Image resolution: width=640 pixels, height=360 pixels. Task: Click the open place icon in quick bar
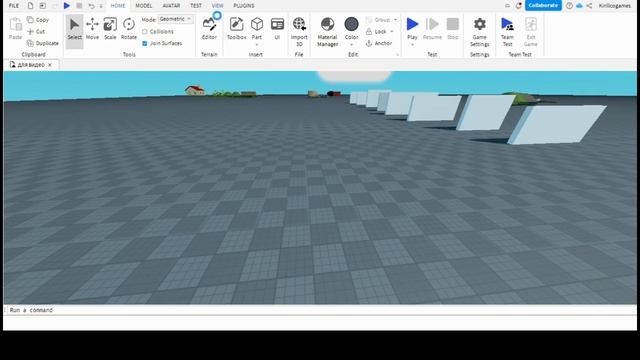(42, 6)
